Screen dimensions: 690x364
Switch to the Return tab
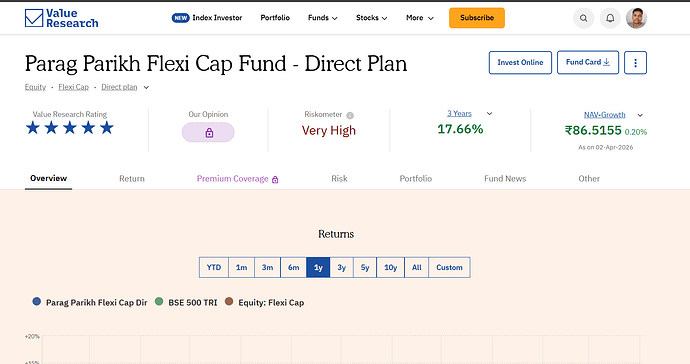(132, 179)
